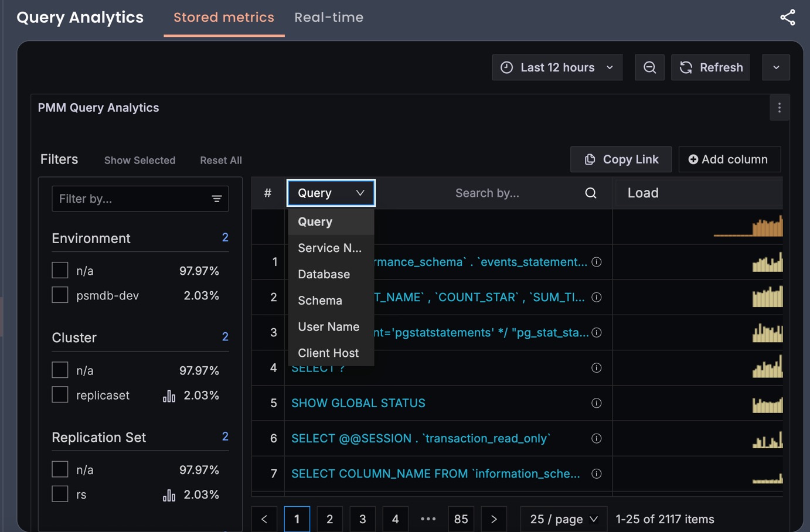This screenshot has width=810, height=532.
Task: Open the 25 / page size dropdown
Action: pos(563,519)
